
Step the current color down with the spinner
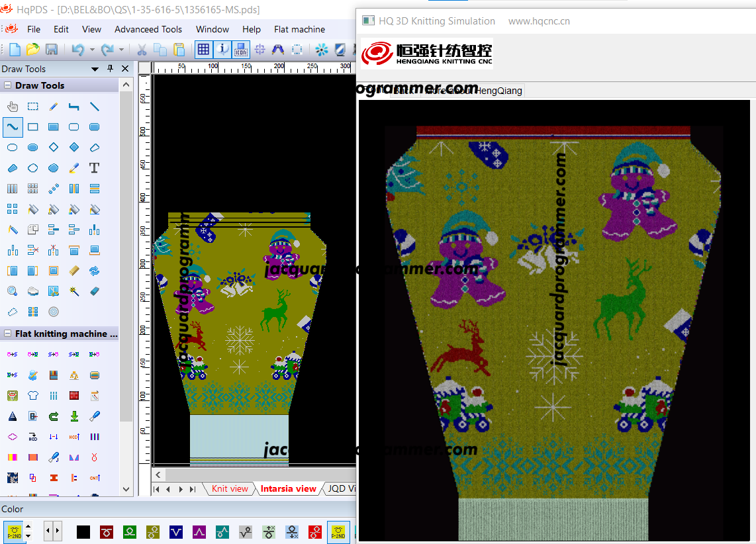point(28,536)
